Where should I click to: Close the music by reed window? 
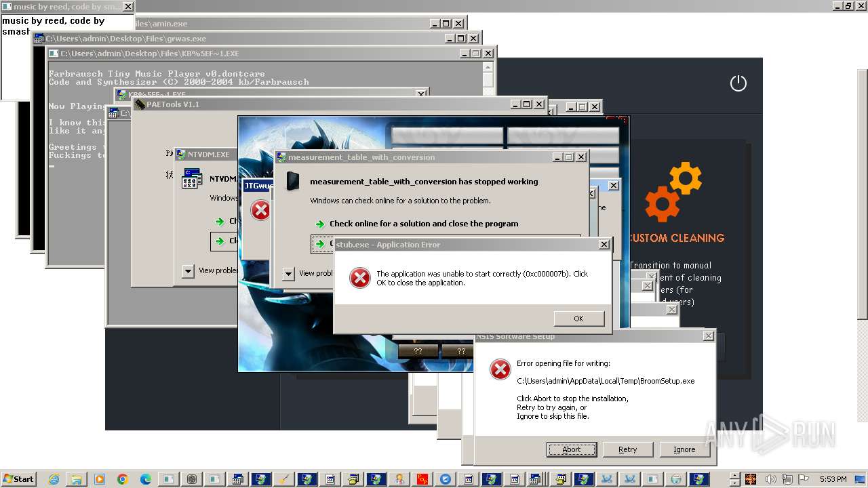[127, 7]
